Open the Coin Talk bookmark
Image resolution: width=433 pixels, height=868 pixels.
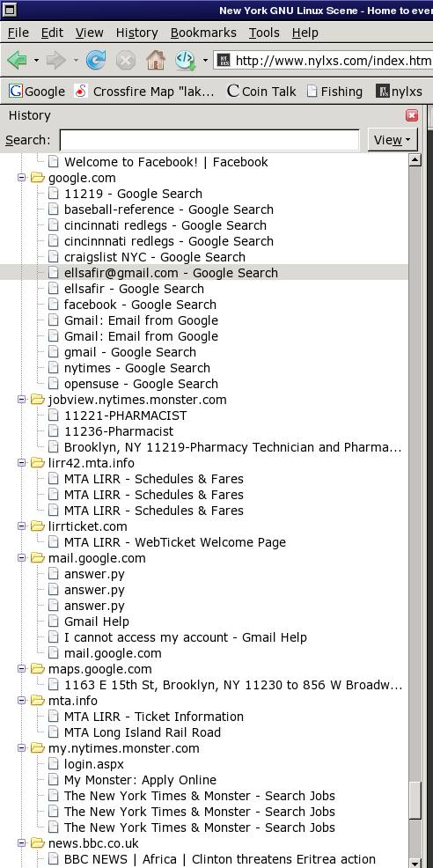pyautogui.click(x=261, y=92)
